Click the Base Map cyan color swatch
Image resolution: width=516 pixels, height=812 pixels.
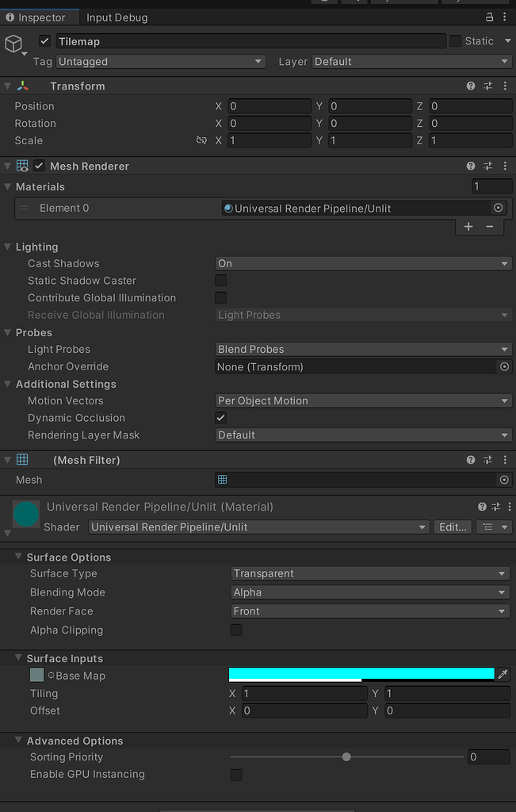[x=361, y=673]
